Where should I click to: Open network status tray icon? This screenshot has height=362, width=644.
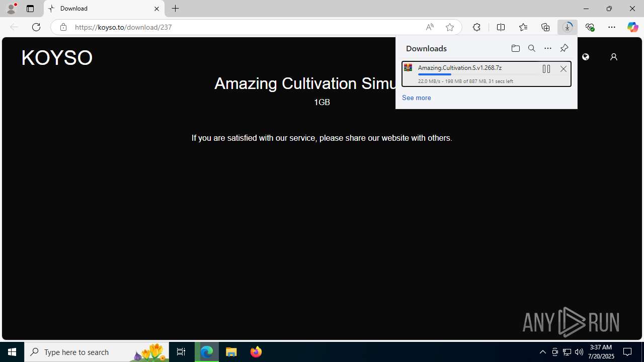pyautogui.click(x=567, y=352)
